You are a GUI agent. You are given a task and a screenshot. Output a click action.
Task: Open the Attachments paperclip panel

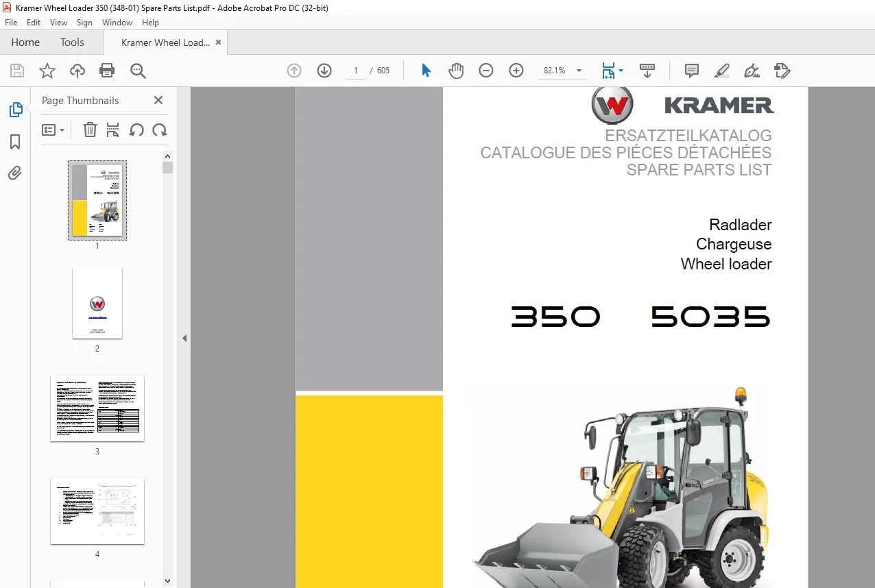click(15, 173)
